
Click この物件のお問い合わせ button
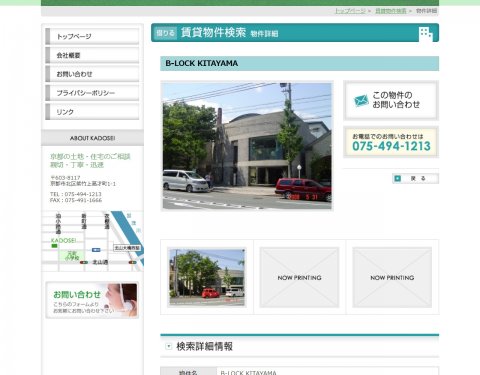pyautogui.click(x=391, y=100)
